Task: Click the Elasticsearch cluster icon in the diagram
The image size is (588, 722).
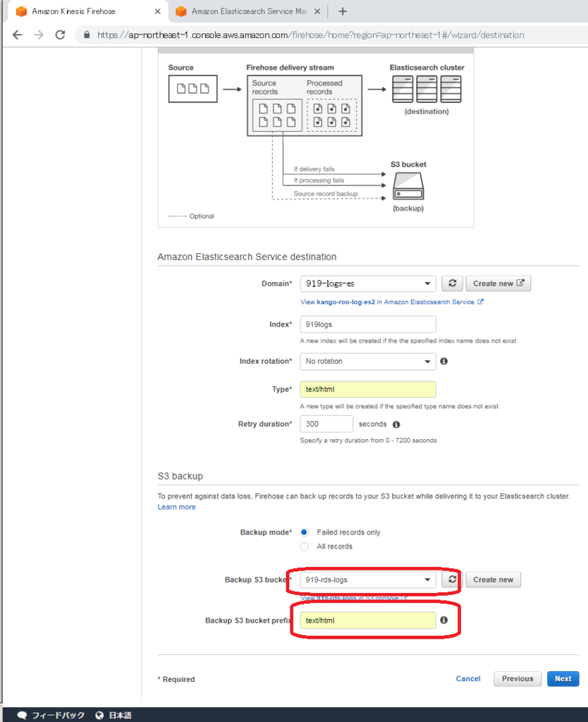Action: [427, 90]
